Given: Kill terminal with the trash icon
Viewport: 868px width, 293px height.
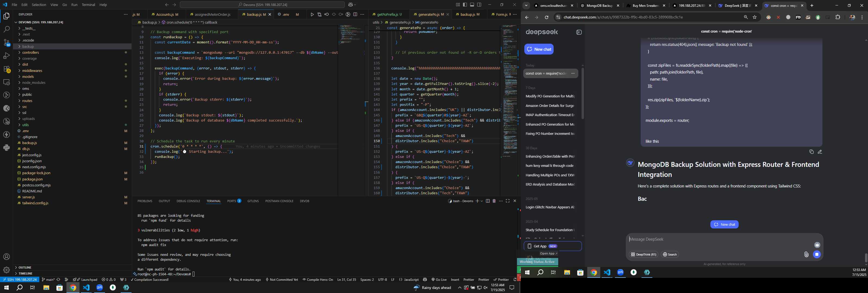Looking at the screenshot, I should 494,201.
